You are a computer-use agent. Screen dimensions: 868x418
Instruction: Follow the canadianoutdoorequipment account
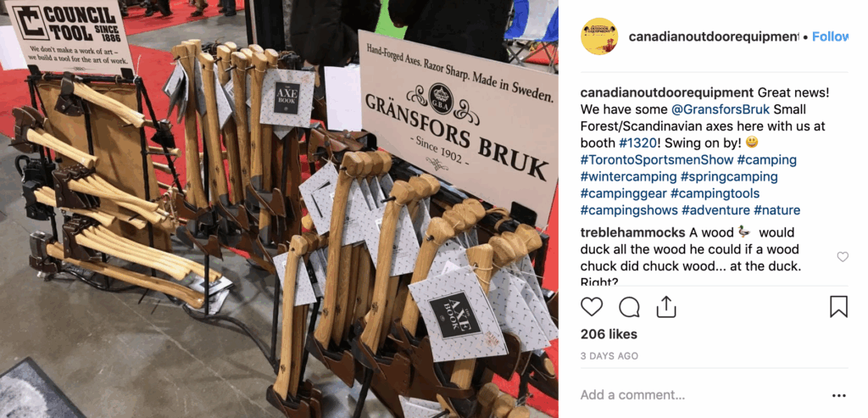click(831, 36)
